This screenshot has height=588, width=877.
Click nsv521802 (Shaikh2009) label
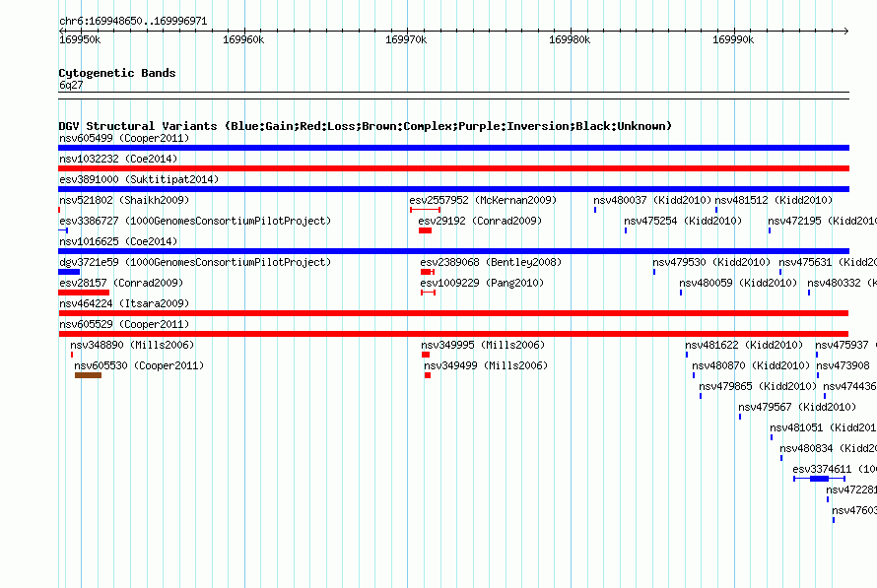click(124, 200)
